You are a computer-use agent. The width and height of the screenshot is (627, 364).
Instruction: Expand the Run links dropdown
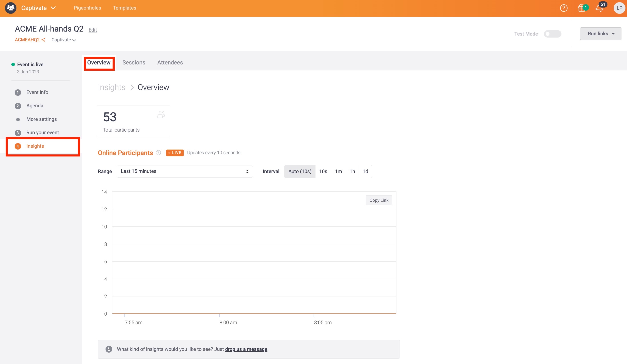[600, 34]
